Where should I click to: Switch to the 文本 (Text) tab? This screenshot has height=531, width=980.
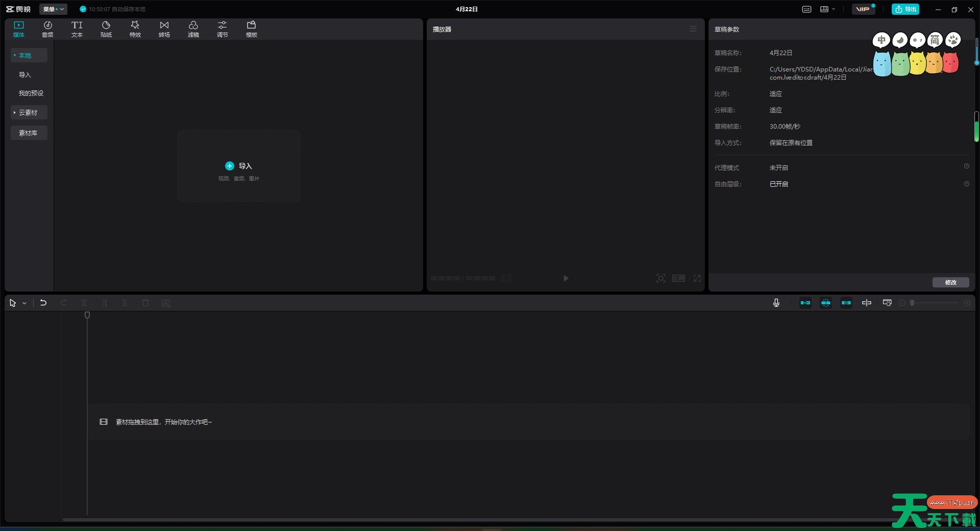pos(77,29)
